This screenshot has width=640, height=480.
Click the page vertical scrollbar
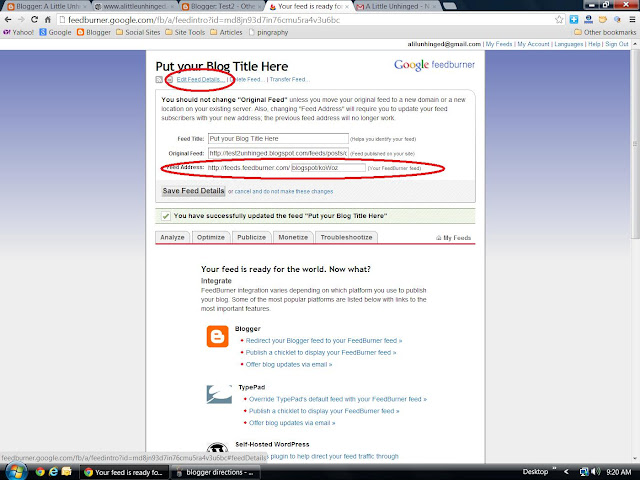pyautogui.click(x=636, y=143)
